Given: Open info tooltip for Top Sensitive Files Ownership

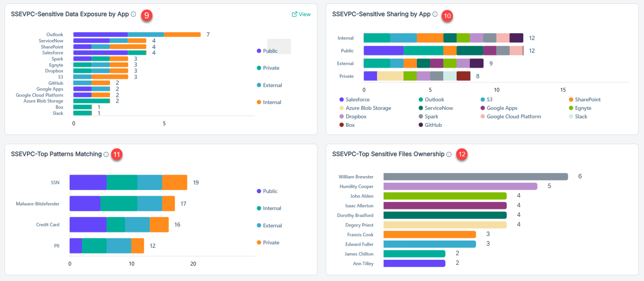Looking at the screenshot, I should click(449, 154).
